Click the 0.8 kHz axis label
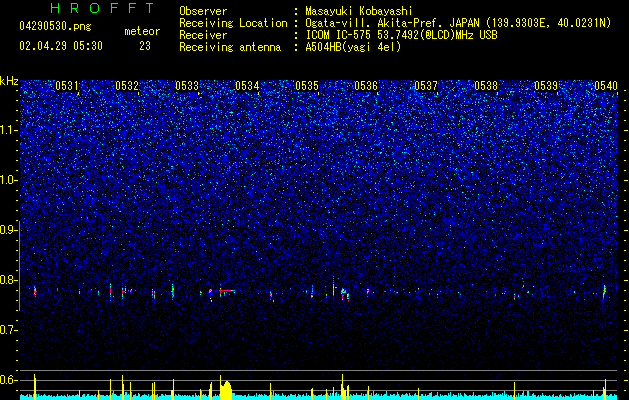Viewport: 629px width, 400px height. click(8, 280)
